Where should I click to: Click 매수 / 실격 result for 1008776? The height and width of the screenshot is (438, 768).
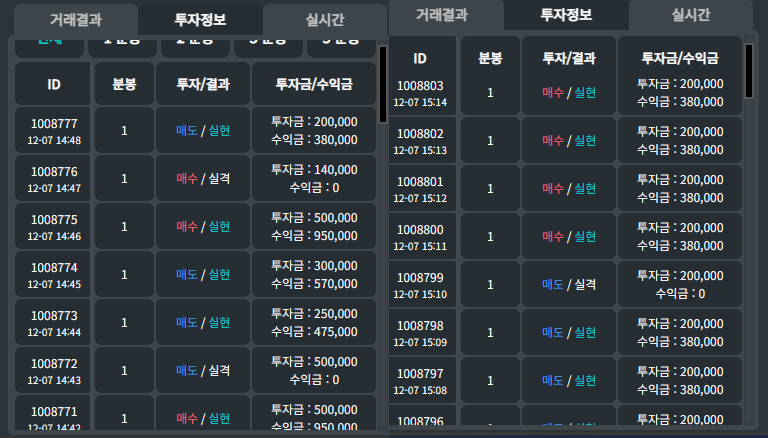point(203,178)
